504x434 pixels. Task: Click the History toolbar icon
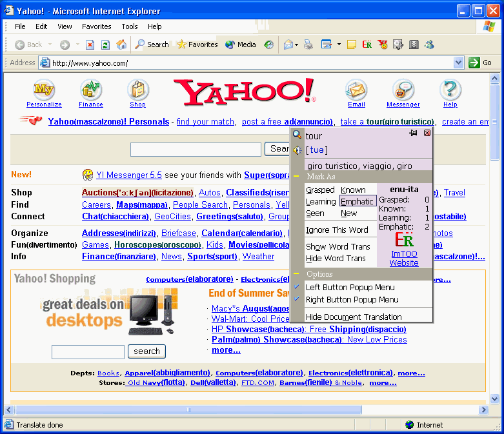point(268,44)
